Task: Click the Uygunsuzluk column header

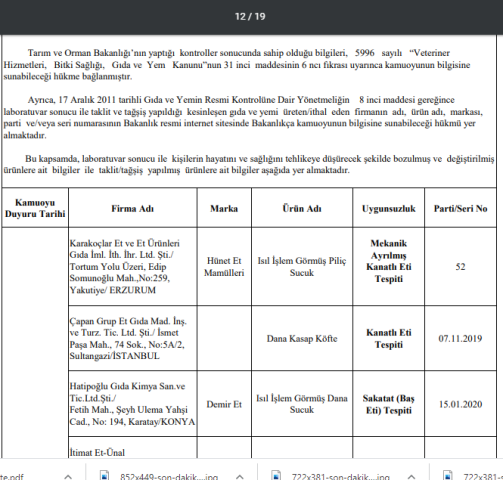Action: point(389,208)
